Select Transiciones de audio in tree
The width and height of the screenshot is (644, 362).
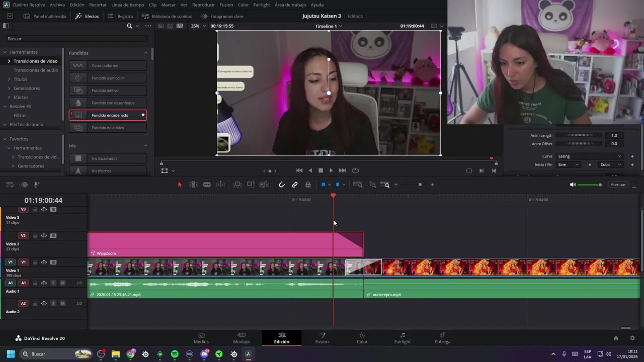pos(36,70)
